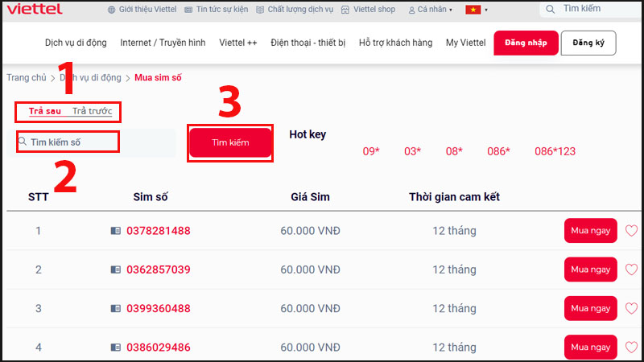Select hot key 09*
This screenshot has width=644, height=362.
[x=371, y=151]
